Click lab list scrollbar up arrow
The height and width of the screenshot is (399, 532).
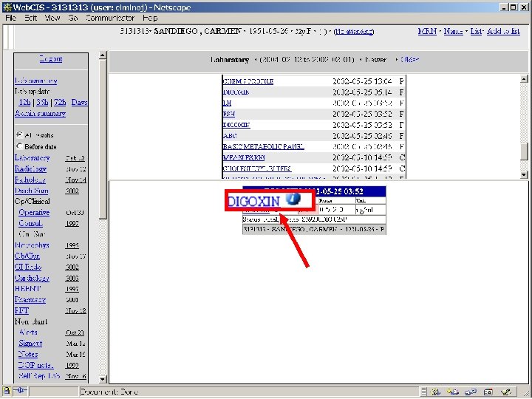[524, 79]
